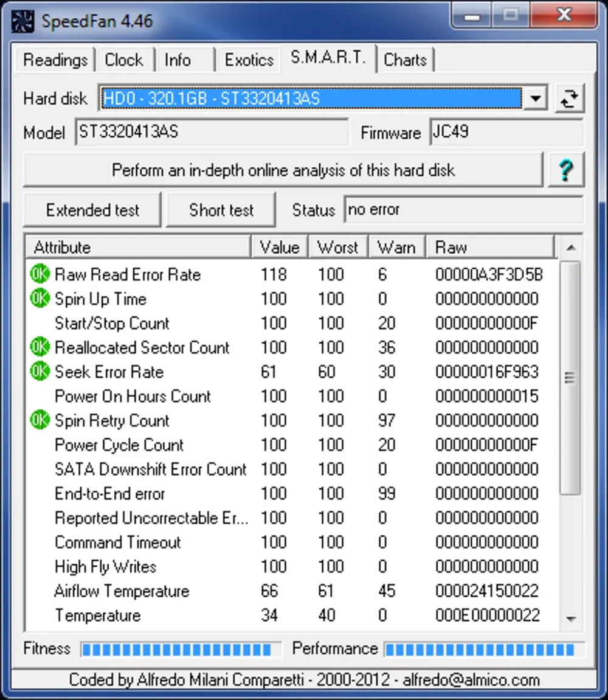
Task: Click the OK icon beside Reallocated Sector Count
Action: coord(40,347)
